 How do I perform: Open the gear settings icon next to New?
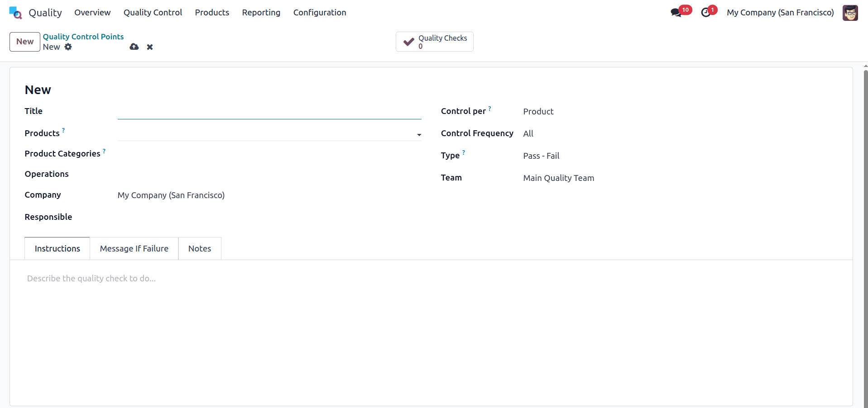coord(68,47)
